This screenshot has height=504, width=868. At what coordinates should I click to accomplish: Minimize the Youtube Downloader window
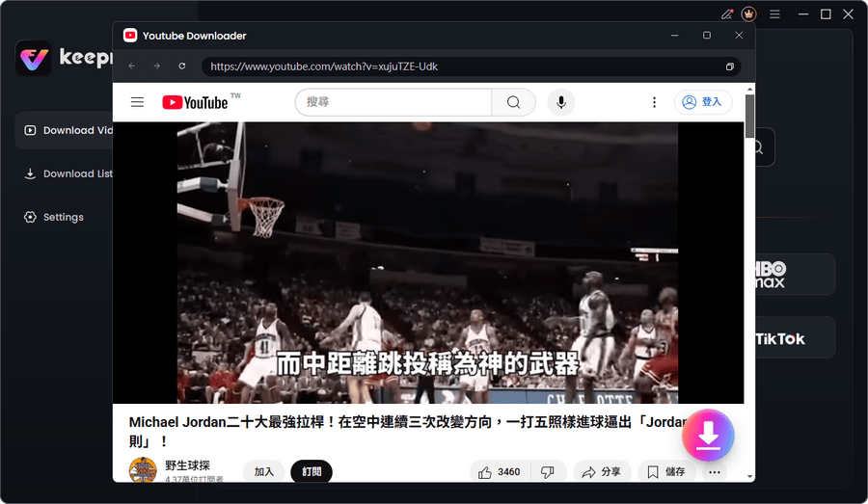pyautogui.click(x=675, y=36)
